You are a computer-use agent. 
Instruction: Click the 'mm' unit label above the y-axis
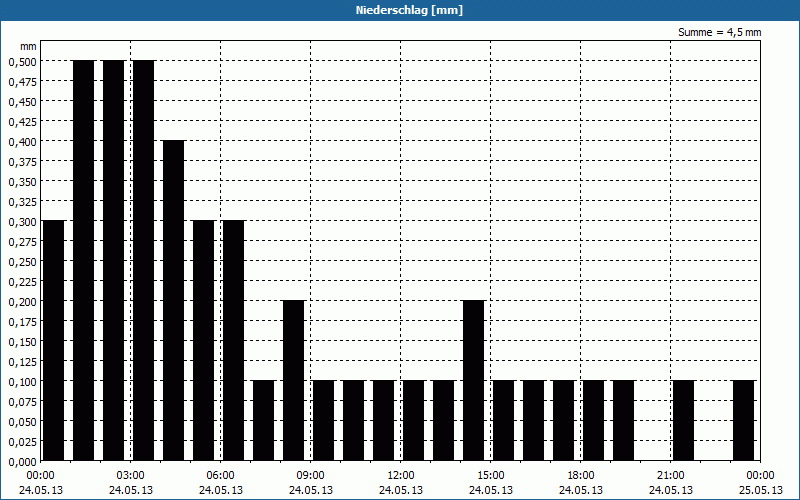point(29,46)
